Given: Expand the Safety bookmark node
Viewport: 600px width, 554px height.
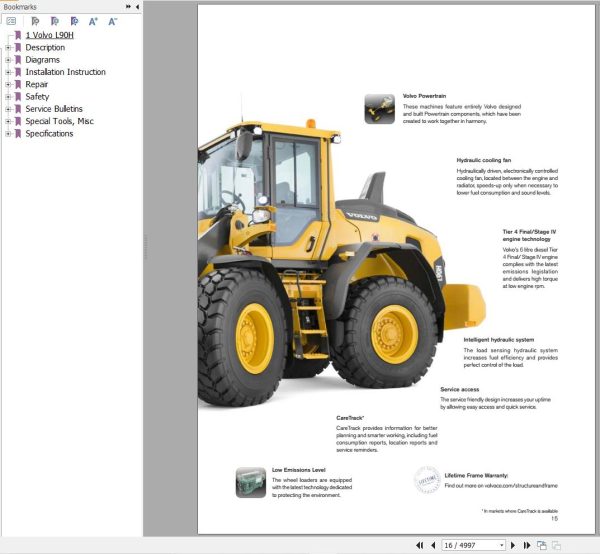Looking at the screenshot, I should [x=8, y=96].
